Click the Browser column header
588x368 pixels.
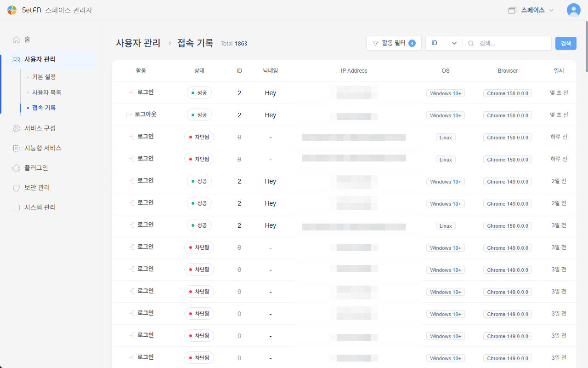point(508,71)
